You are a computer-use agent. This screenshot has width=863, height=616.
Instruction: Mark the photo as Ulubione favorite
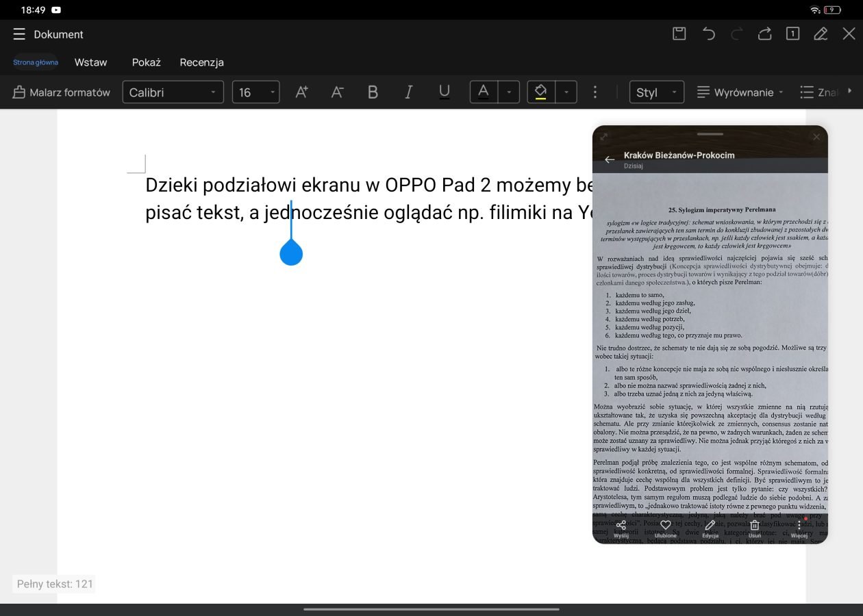click(666, 529)
